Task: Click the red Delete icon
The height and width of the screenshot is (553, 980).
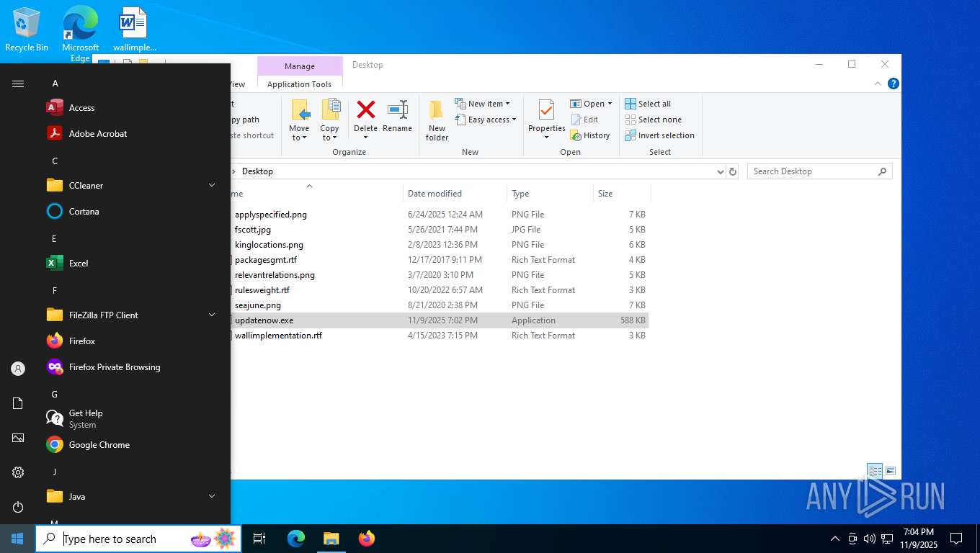Action: pyautogui.click(x=366, y=110)
